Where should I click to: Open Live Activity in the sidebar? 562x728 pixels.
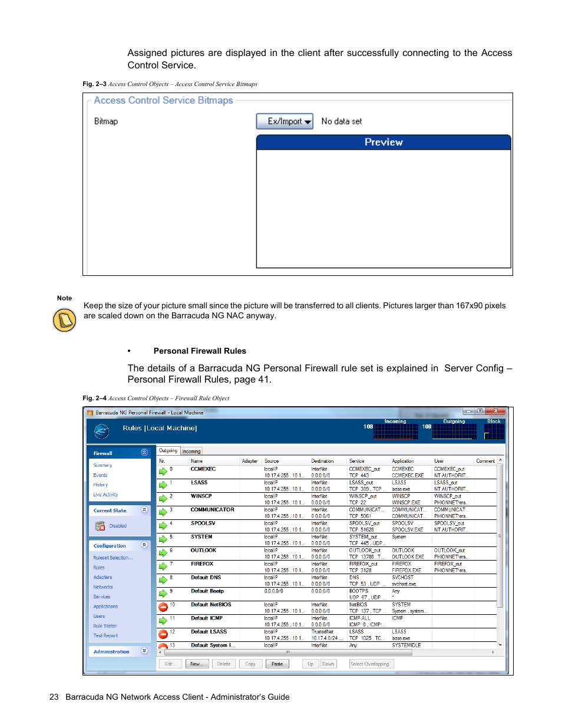point(105,495)
